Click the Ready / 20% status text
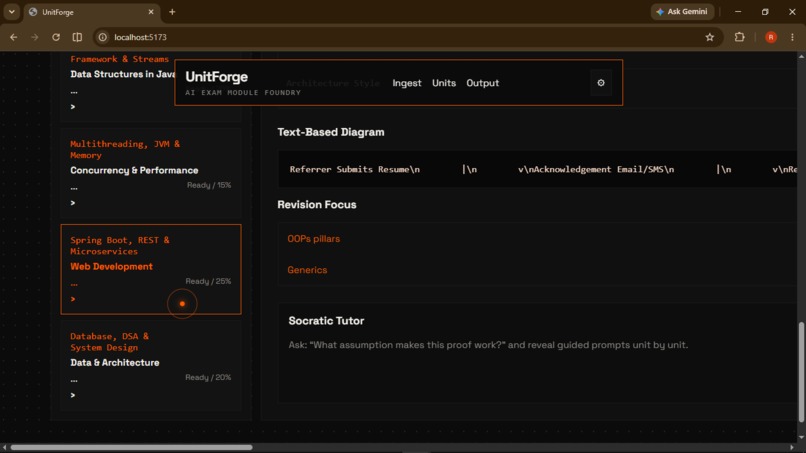Image resolution: width=806 pixels, height=453 pixels. click(x=208, y=377)
